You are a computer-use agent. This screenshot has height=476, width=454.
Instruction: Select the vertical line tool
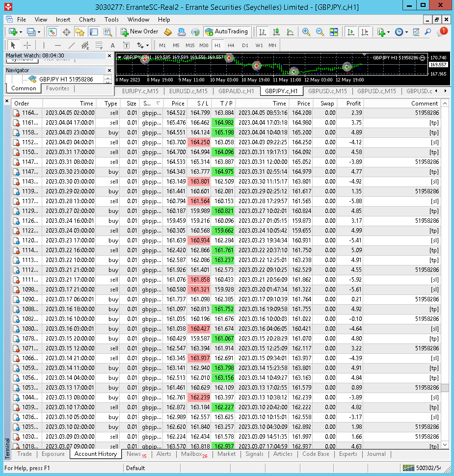coord(44,45)
